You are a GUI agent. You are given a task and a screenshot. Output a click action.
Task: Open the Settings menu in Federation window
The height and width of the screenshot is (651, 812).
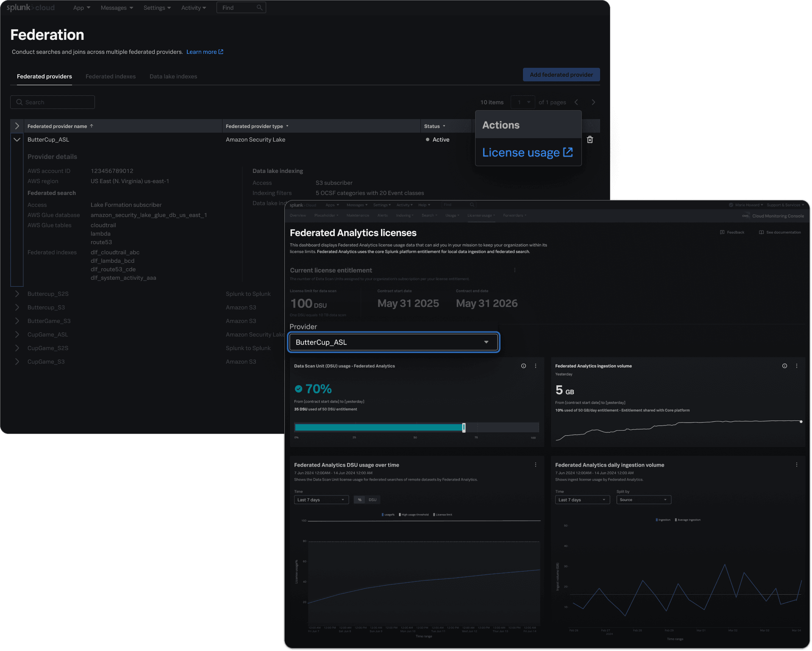pyautogui.click(x=157, y=8)
